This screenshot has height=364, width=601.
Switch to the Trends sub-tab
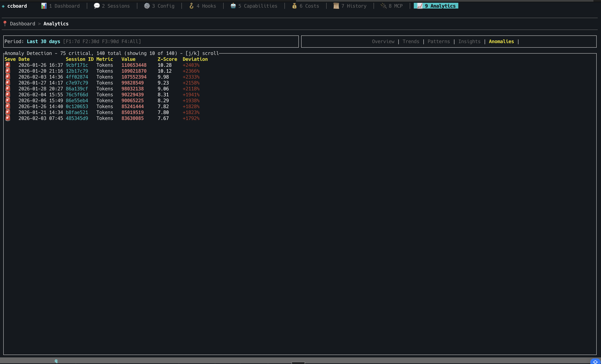click(411, 41)
